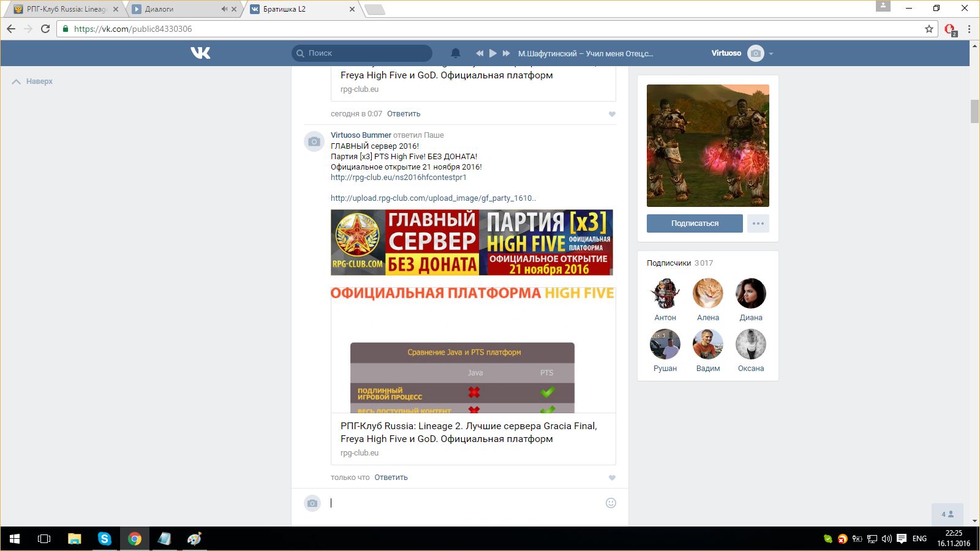Go back to top with Наверх

[32, 81]
